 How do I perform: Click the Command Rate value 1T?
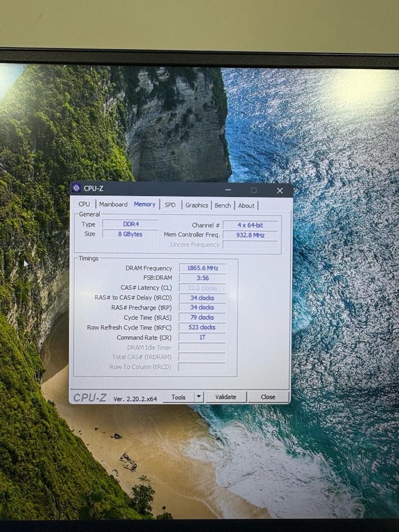point(202,337)
